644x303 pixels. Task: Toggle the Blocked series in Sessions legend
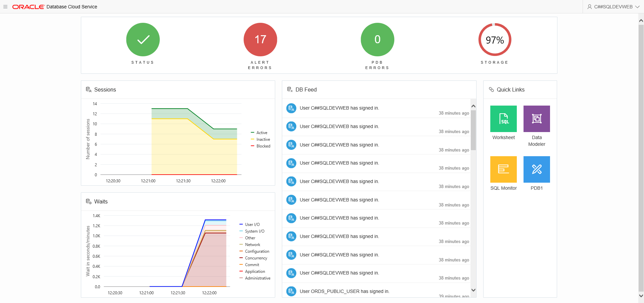(260, 146)
